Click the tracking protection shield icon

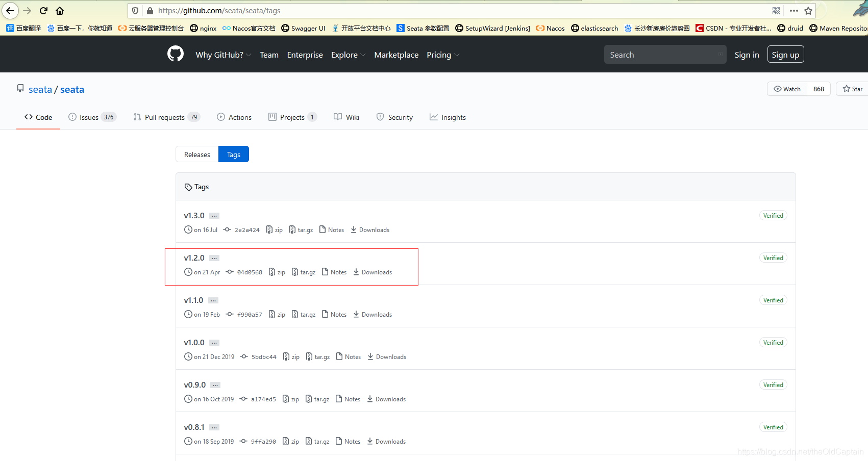click(135, 11)
